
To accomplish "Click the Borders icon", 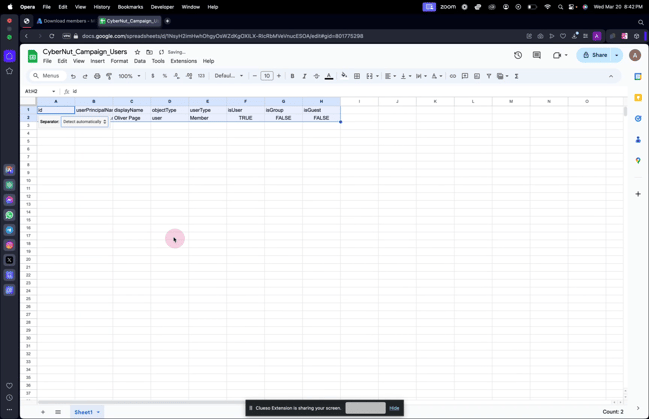I will 357,76.
